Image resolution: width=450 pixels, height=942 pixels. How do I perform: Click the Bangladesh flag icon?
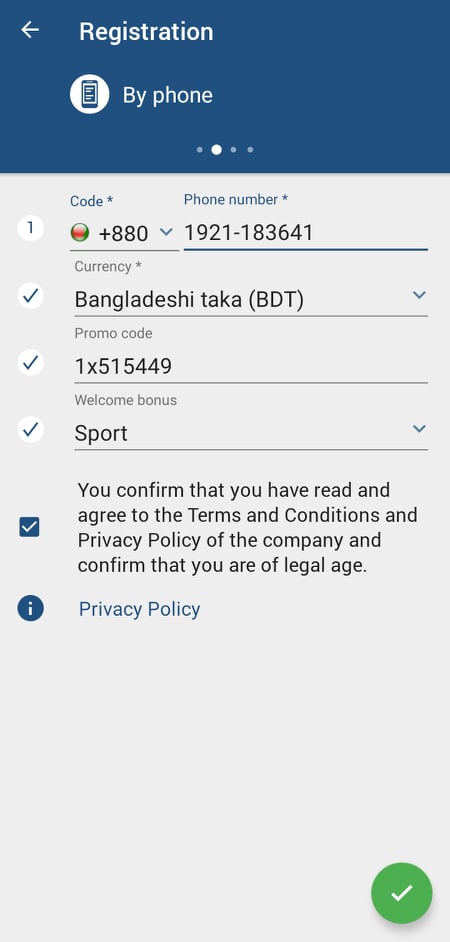pos(80,232)
